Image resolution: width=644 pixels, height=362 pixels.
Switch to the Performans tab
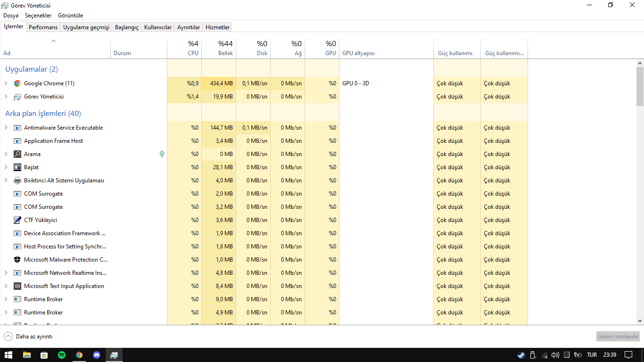(43, 27)
